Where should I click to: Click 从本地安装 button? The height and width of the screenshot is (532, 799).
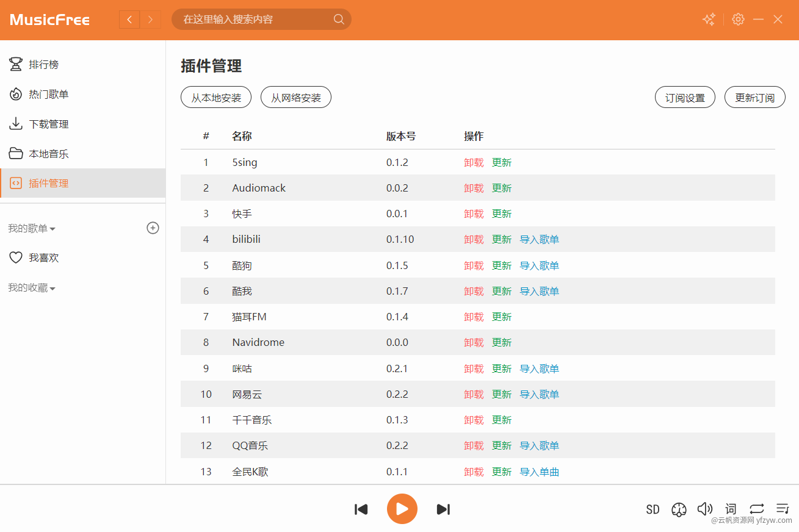click(216, 98)
